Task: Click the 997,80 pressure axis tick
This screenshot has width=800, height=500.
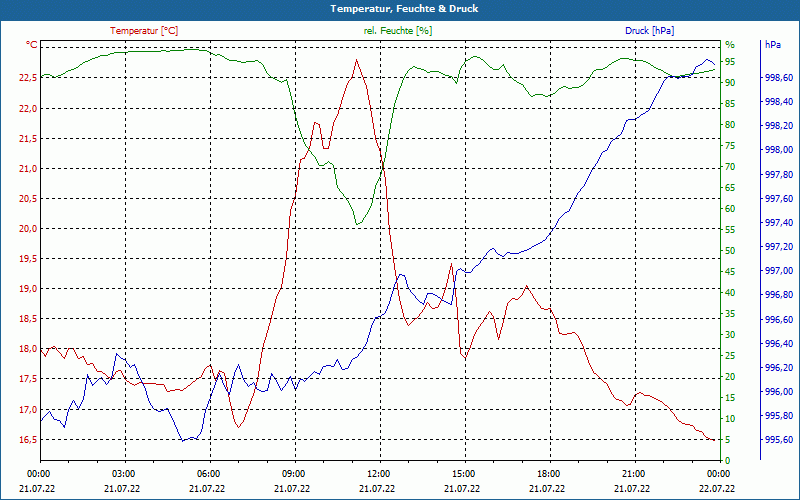Action: [x=779, y=174]
